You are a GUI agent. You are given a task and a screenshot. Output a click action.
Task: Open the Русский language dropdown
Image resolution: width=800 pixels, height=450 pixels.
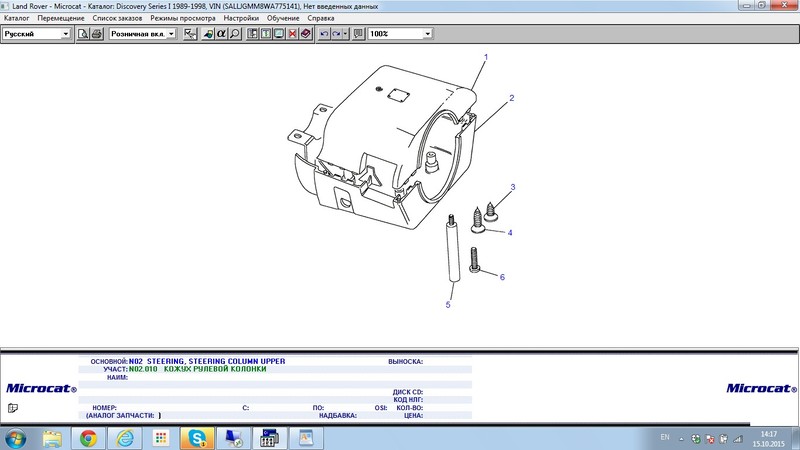pos(66,34)
